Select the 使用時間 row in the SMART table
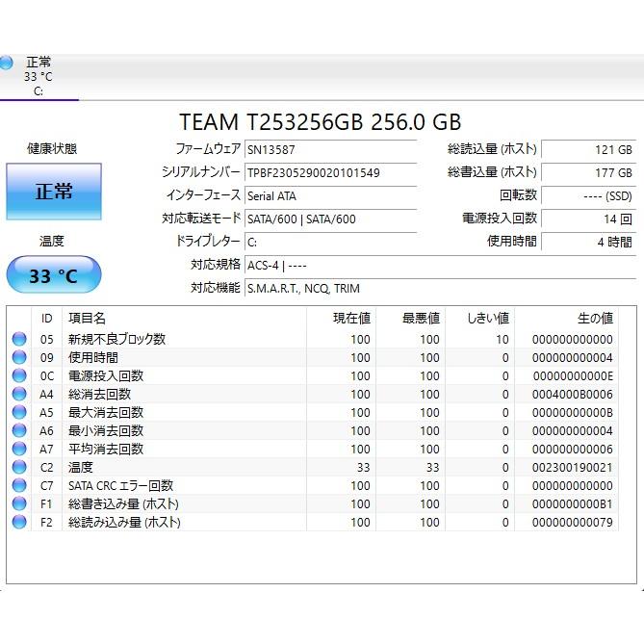644x644 pixels. [314, 357]
